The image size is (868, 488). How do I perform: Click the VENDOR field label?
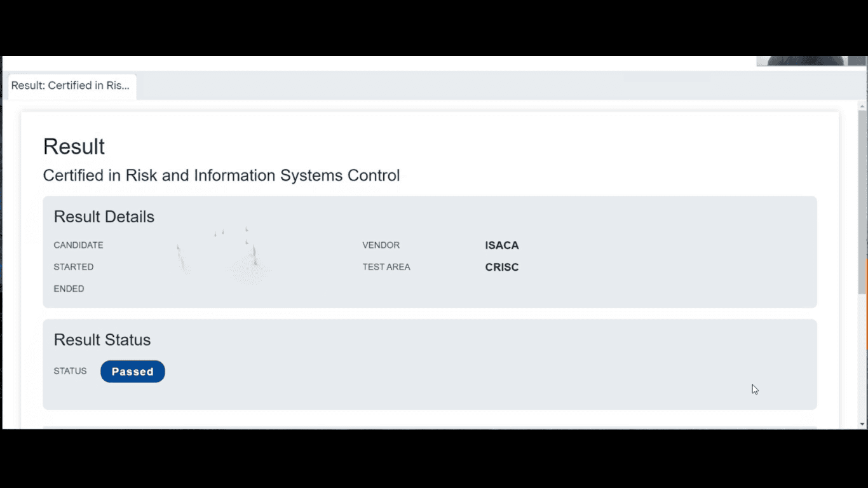(x=381, y=245)
